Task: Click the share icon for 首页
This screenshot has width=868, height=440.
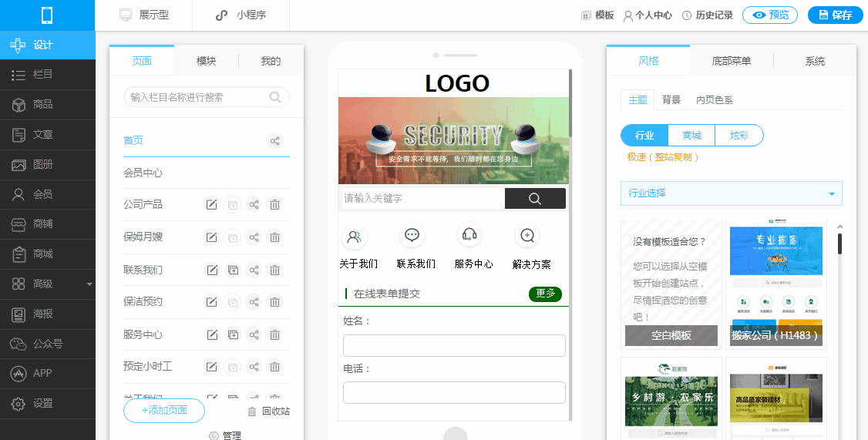Action: [274, 140]
